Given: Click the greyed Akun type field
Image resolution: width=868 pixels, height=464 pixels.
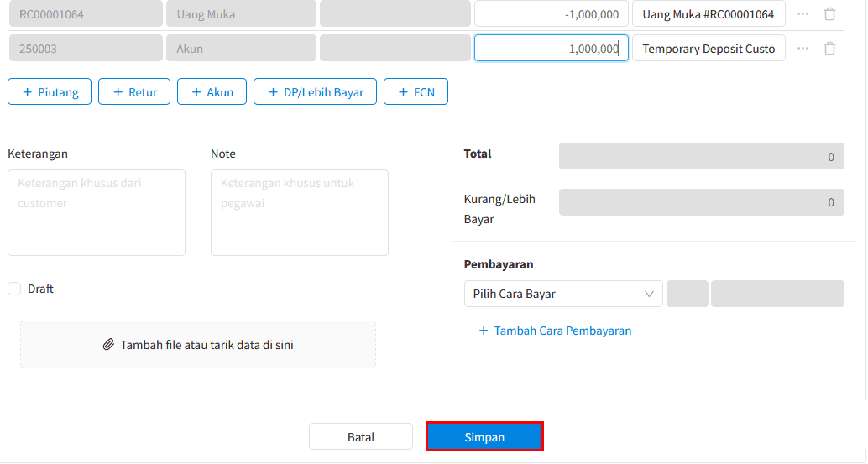Looking at the screenshot, I should (242, 49).
